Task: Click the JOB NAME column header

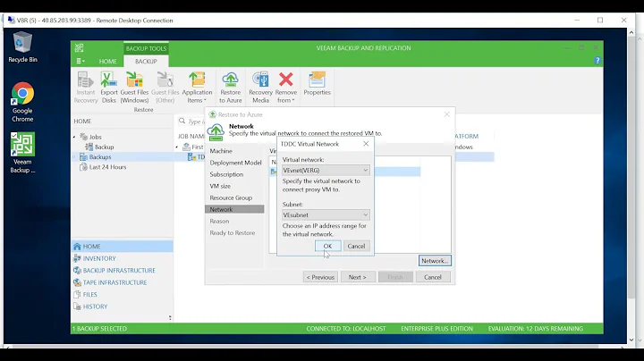Action: (191, 136)
